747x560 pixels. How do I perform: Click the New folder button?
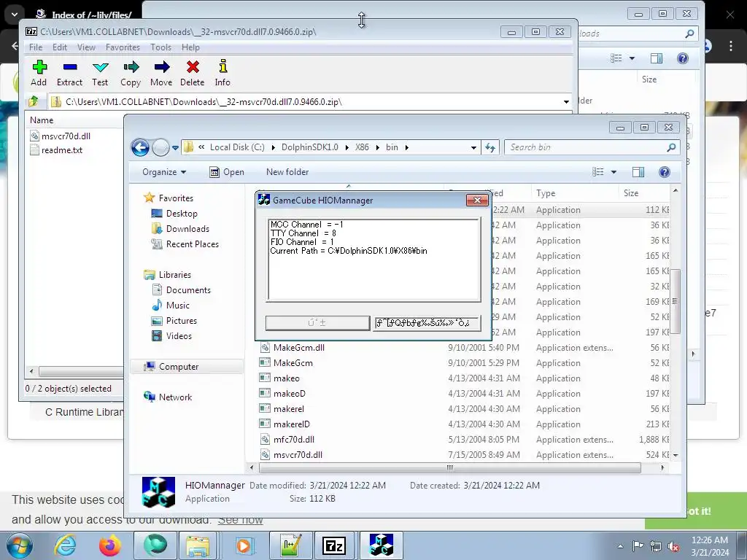287,172
